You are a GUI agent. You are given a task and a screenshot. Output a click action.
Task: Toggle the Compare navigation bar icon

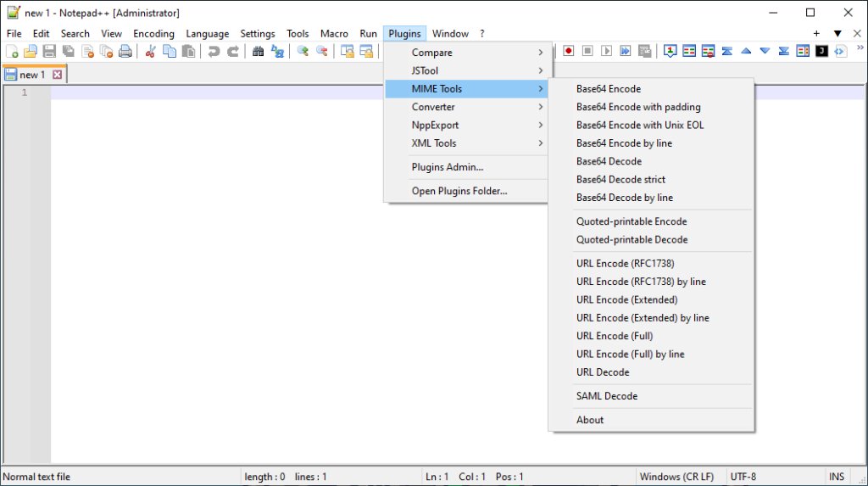pyautogui.click(x=803, y=51)
